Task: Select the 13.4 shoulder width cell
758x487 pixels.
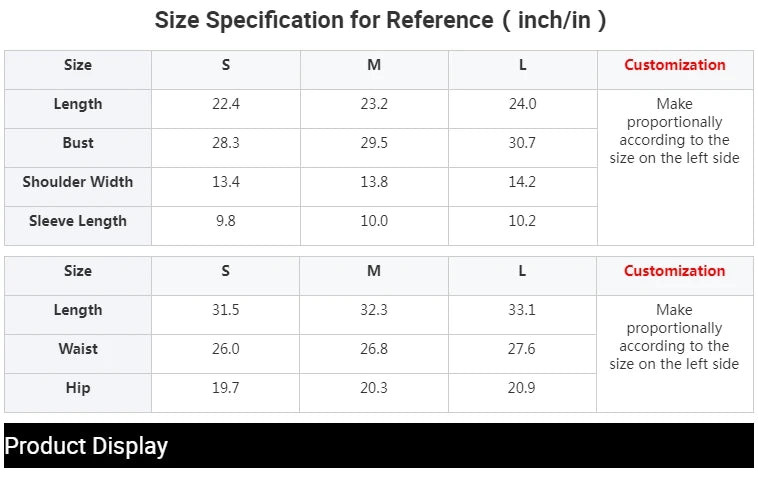Action: click(x=226, y=182)
